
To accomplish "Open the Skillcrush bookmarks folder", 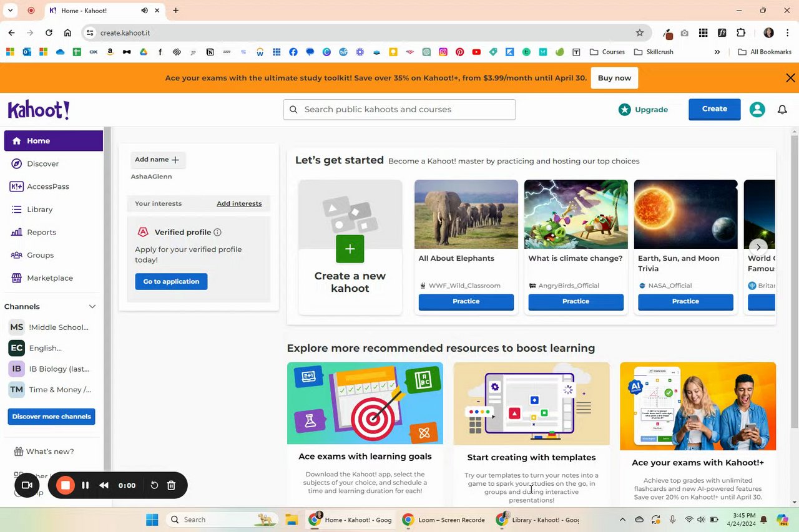I will (654, 52).
